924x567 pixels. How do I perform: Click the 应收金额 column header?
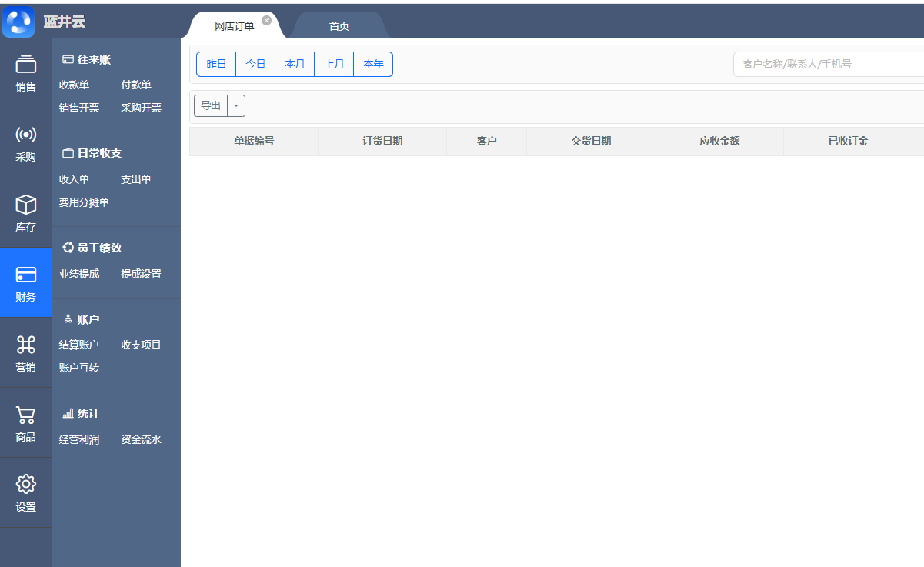click(x=719, y=142)
